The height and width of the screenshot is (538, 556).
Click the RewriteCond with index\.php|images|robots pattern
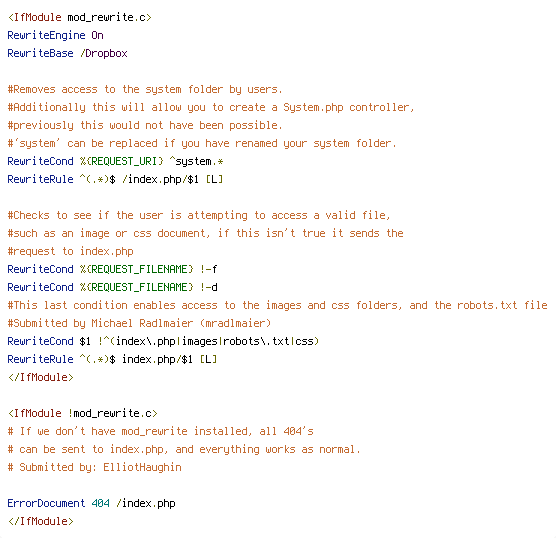163,342
